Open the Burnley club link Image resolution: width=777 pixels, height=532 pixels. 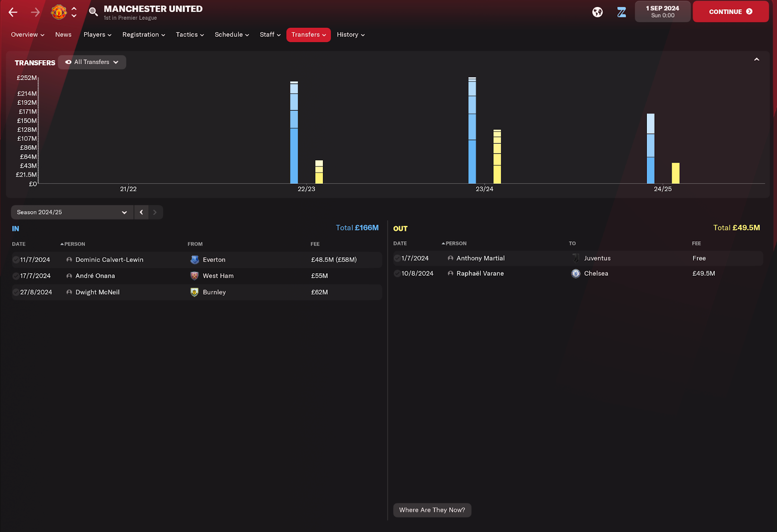(x=214, y=292)
